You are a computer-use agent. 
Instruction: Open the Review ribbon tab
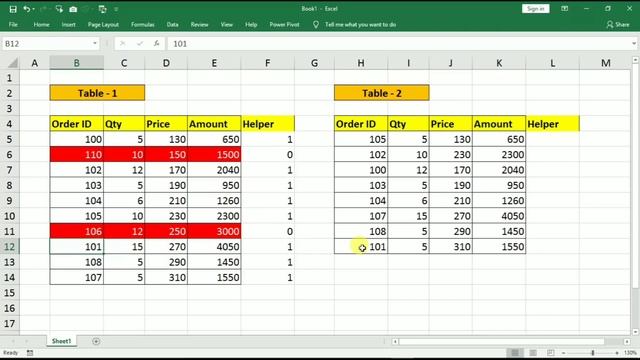199,24
